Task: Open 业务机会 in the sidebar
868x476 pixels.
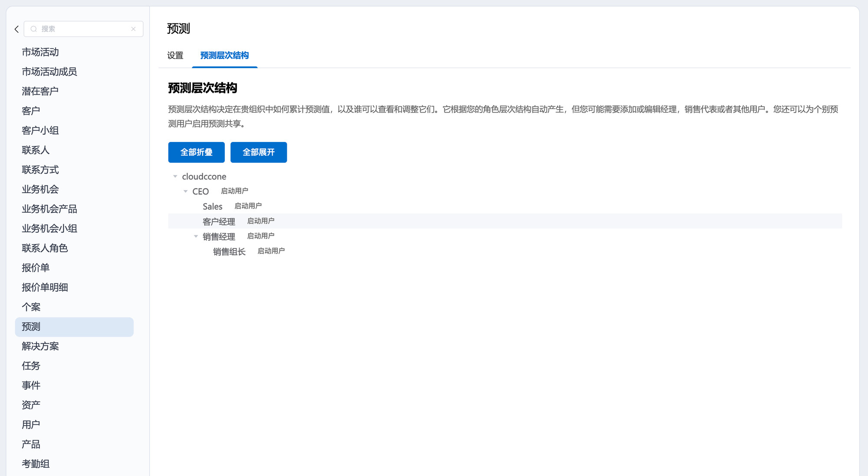Action: 40,189
